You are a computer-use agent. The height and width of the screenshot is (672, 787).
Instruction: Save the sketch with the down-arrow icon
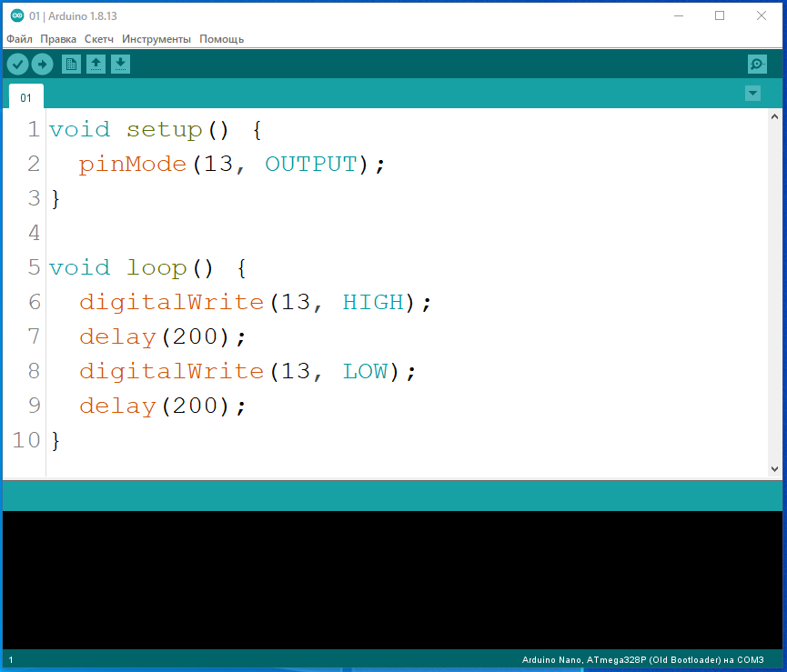pos(120,64)
